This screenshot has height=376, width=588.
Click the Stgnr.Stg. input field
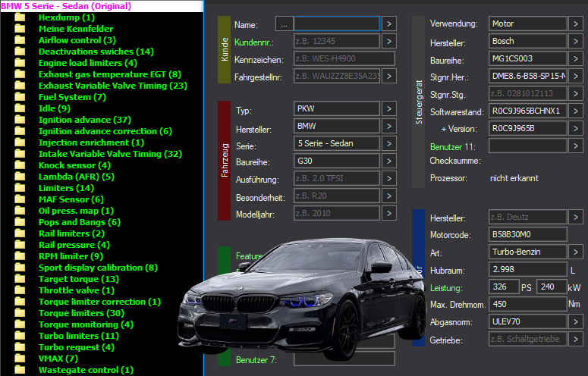(527, 94)
